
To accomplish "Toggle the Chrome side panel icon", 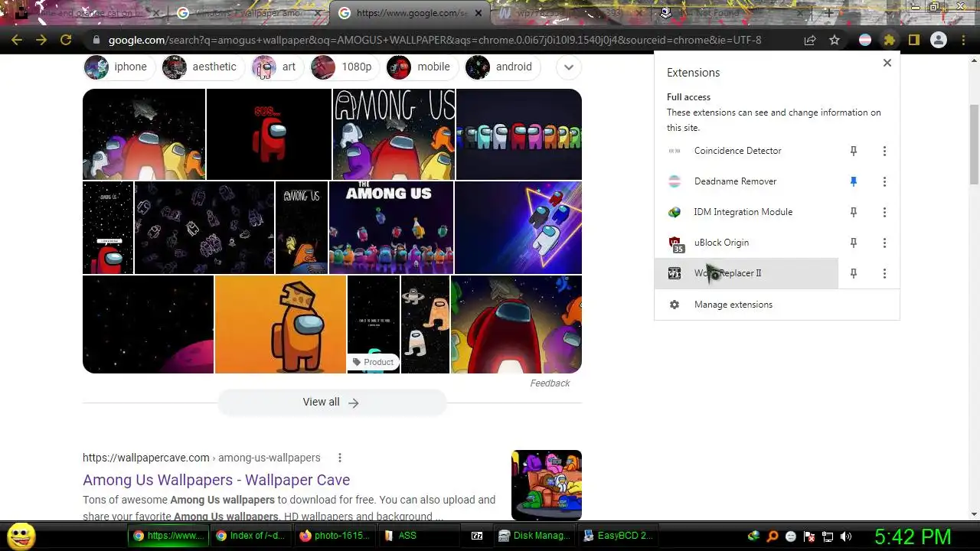I will 913,40.
